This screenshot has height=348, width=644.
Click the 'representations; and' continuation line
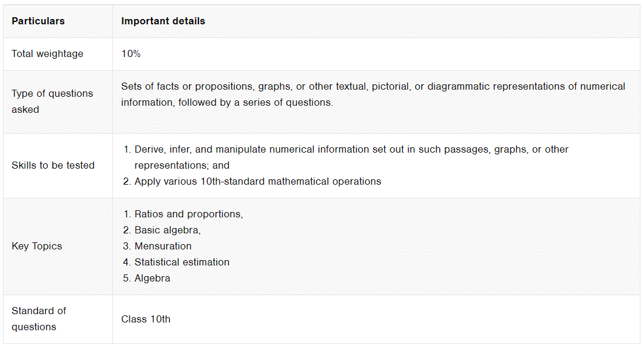[182, 165]
